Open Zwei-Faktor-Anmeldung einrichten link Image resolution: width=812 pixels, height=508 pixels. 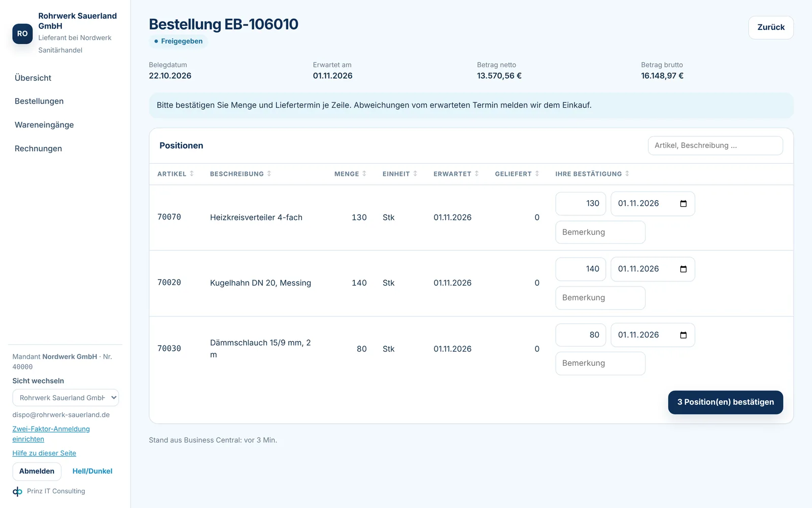51,434
